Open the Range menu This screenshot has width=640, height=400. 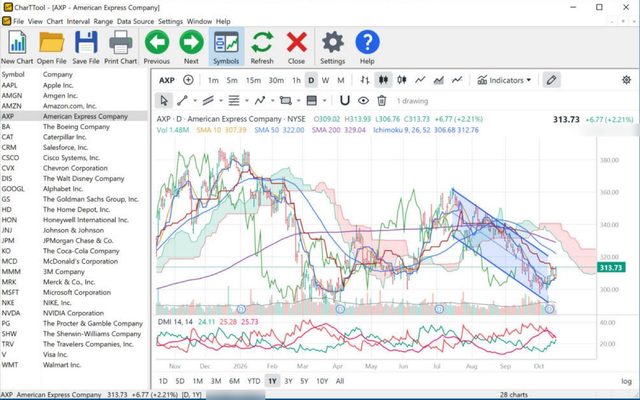pyautogui.click(x=103, y=21)
